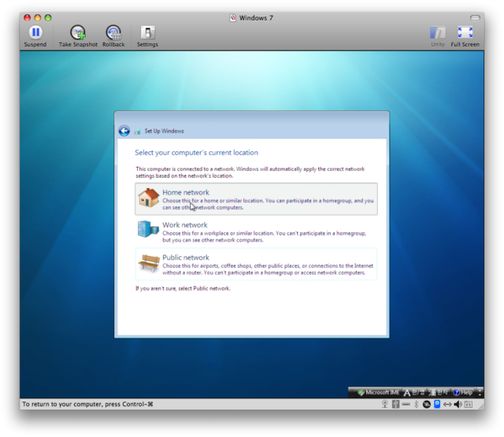The height and width of the screenshot is (437, 504).
Task: Click the Set Up Windows title icon
Action: [138, 131]
